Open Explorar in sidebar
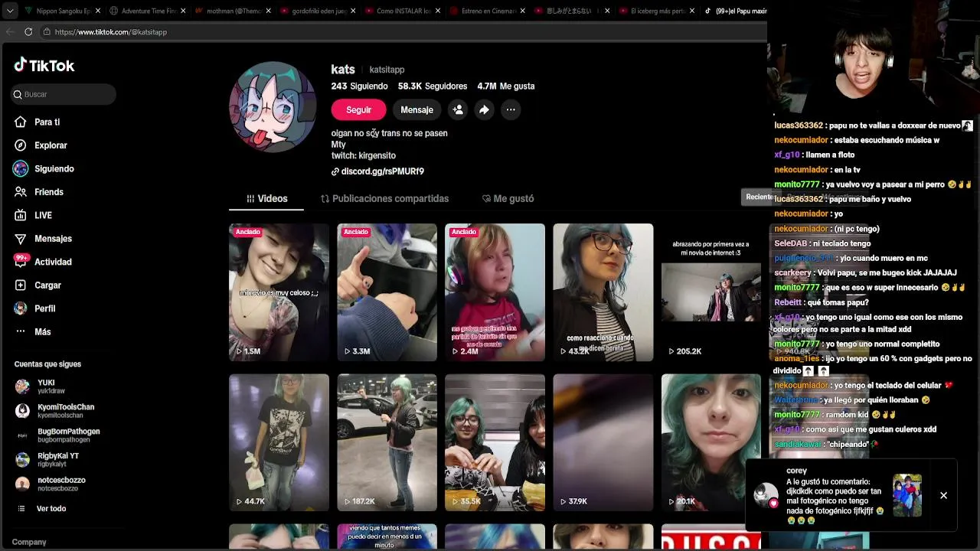 [x=51, y=145]
